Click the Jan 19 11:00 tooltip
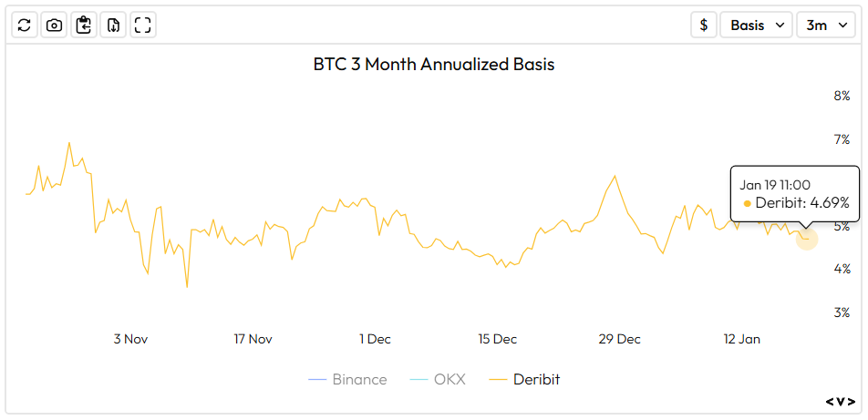The height and width of the screenshot is (420, 868). 794,193
